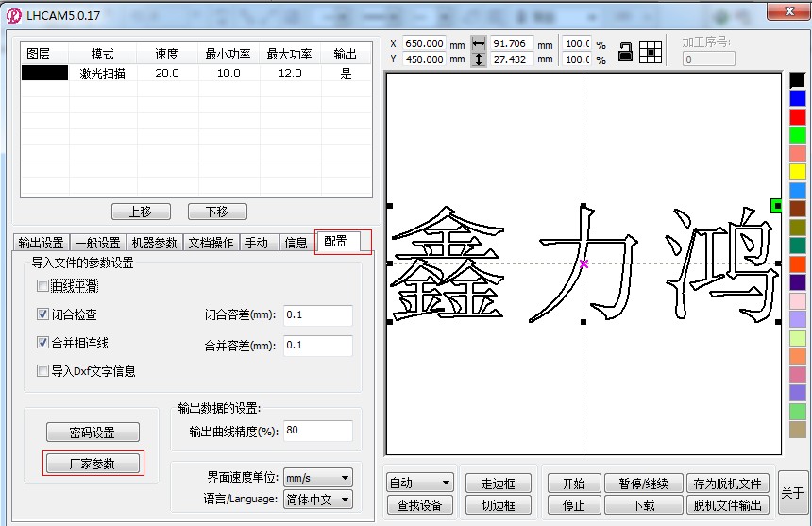Switch to the 机器参数 tab

click(154, 243)
